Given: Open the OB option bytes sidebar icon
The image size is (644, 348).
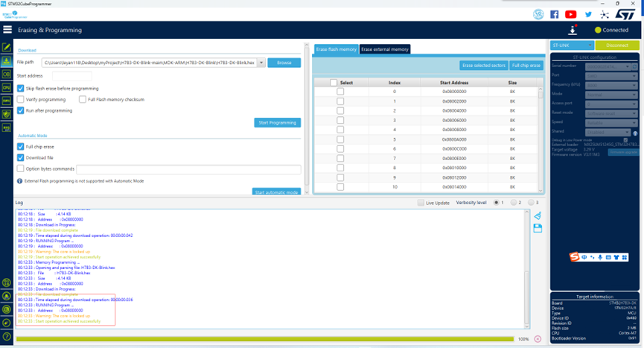Looking at the screenshot, I should 7,75.
